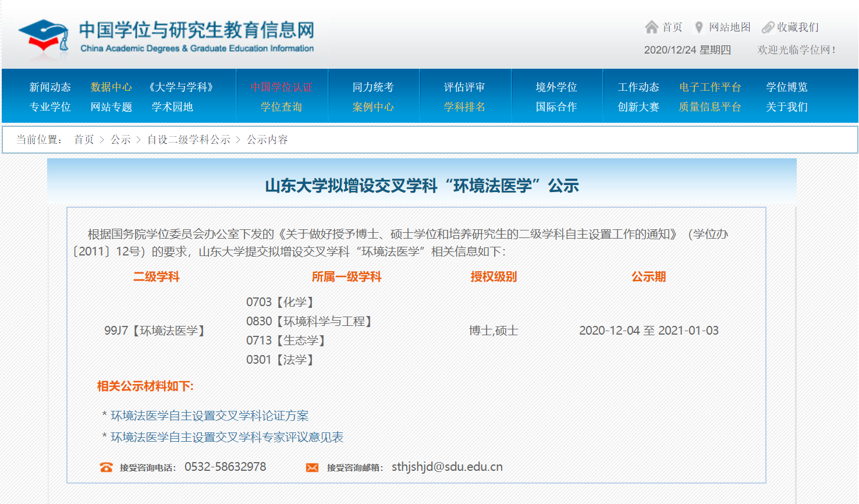Open 学科排名 navigation item
The height and width of the screenshot is (504, 859).
[464, 107]
